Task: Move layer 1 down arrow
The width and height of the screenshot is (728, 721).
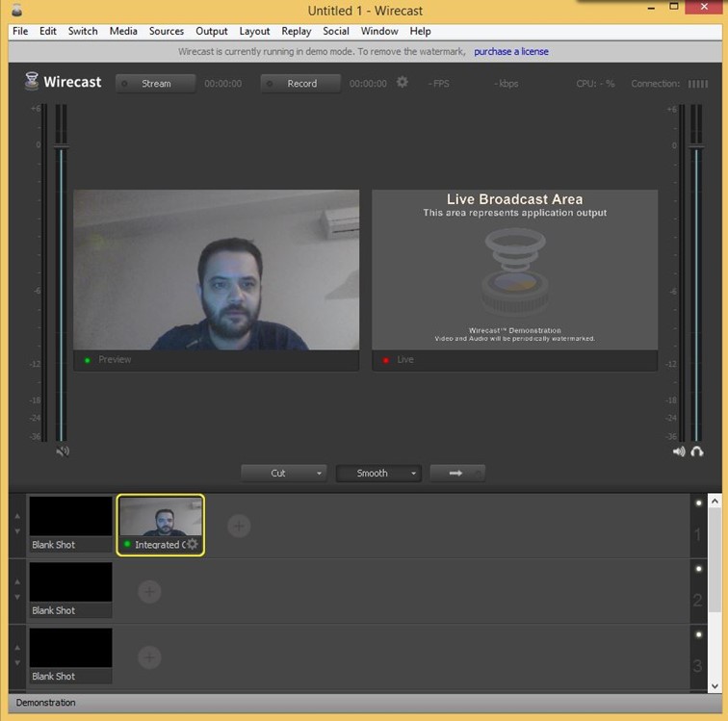Action: [x=17, y=531]
